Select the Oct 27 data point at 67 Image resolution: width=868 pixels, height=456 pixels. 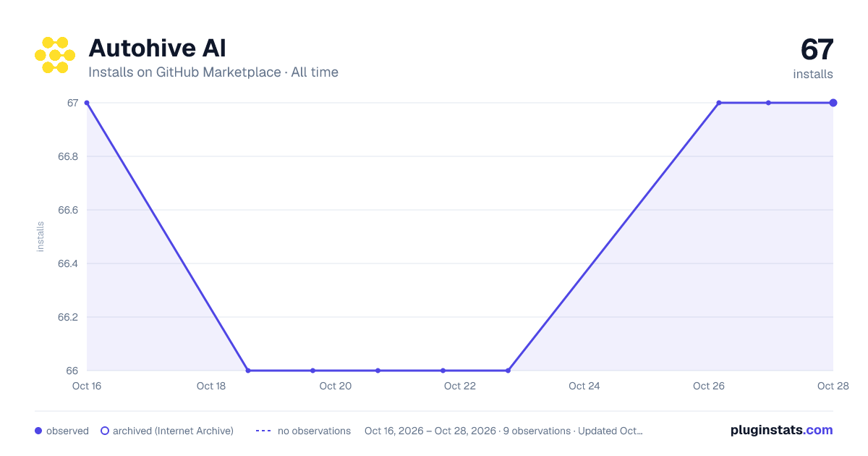click(x=768, y=103)
